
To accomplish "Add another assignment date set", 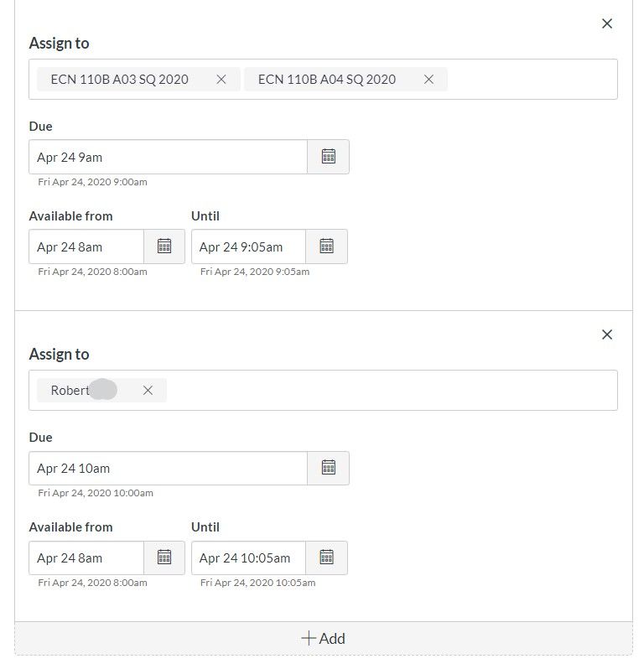I will pos(324,639).
